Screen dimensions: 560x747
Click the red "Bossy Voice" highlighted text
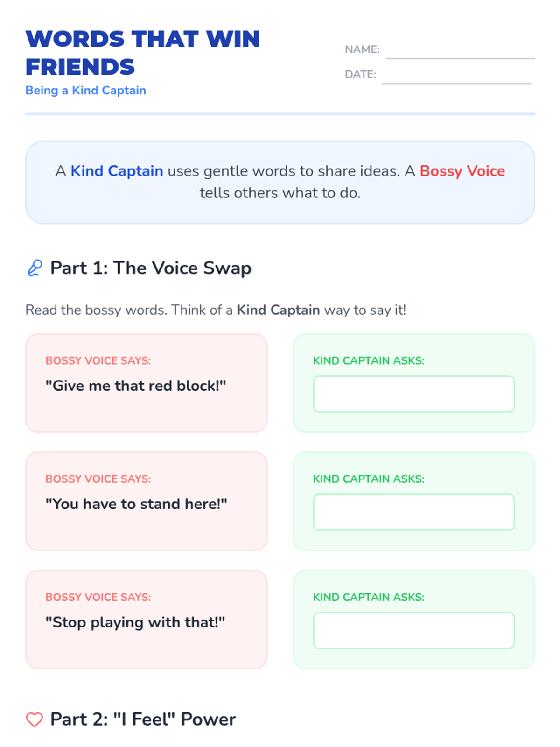(462, 171)
